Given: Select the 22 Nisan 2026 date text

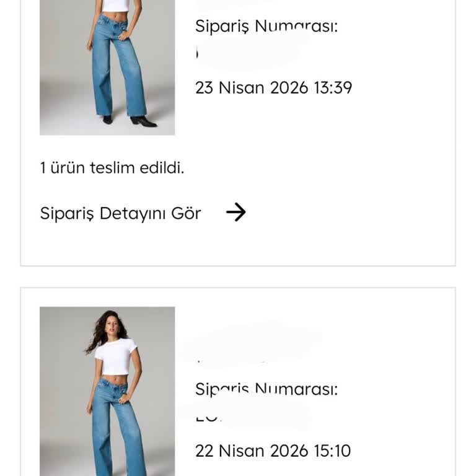Looking at the screenshot, I should 251,451.
